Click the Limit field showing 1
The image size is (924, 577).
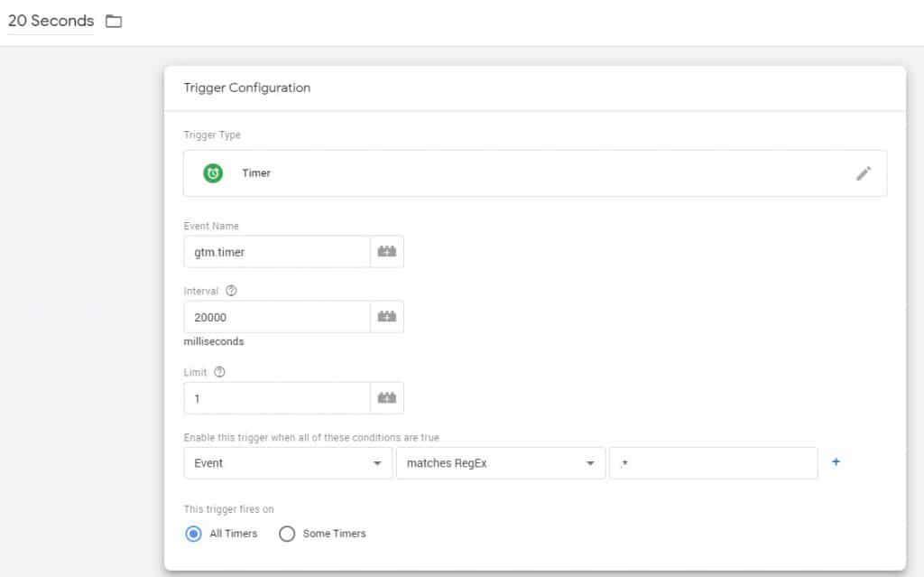click(277, 398)
